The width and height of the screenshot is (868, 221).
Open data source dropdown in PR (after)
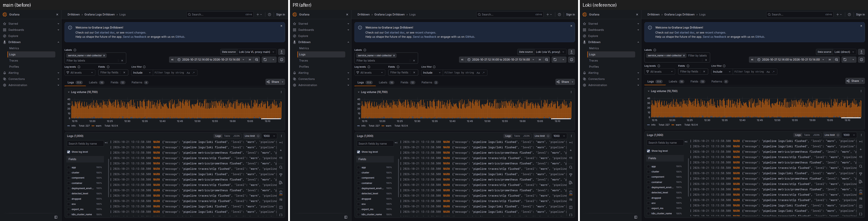tap(550, 52)
